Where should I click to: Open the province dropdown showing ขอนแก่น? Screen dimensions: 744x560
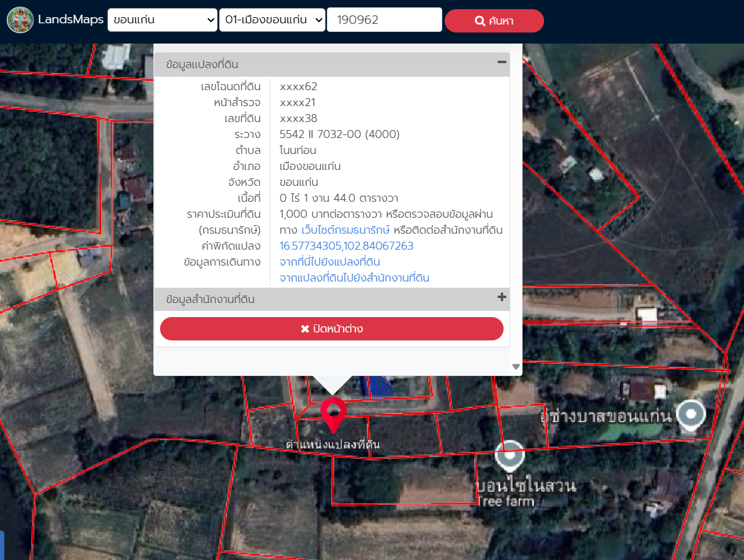[162, 20]
